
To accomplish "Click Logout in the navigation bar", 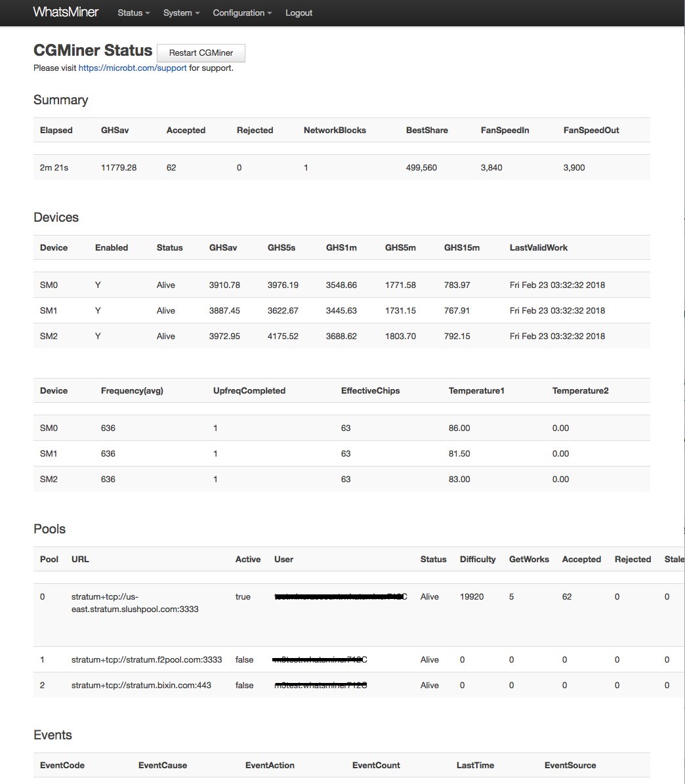I will pos(299,12).
